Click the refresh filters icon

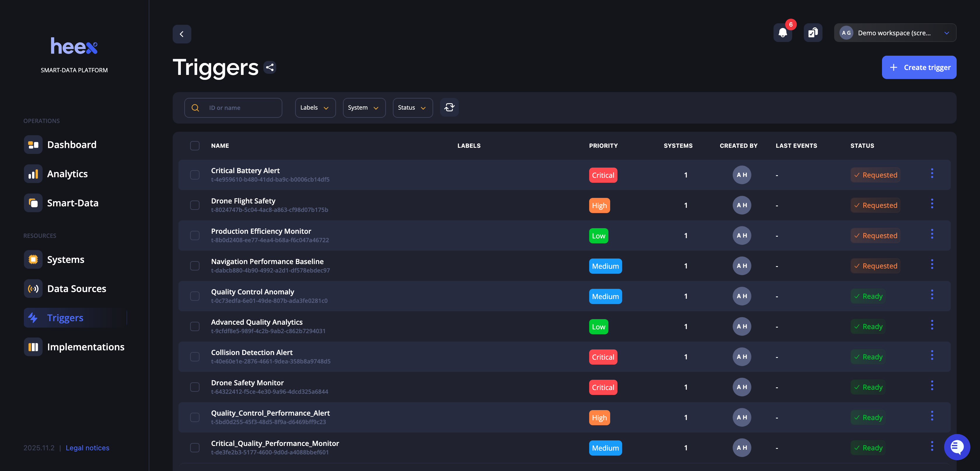(x=449, y=108)
